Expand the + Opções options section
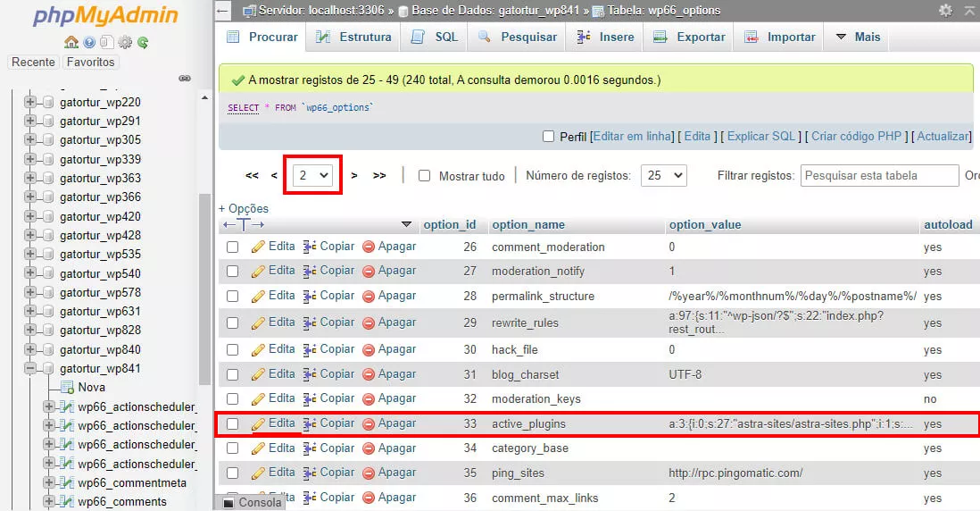 coord(244,209)
